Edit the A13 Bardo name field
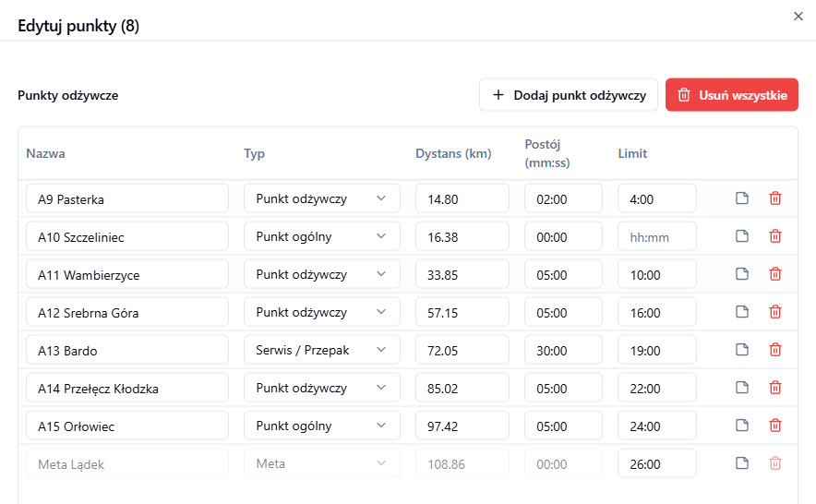816x504 pixels. 127,350
